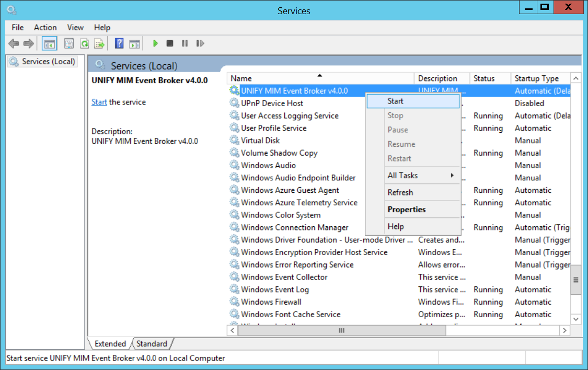Choose Help from the context menu
588x370 pixels.
click(x=413, y=226)
